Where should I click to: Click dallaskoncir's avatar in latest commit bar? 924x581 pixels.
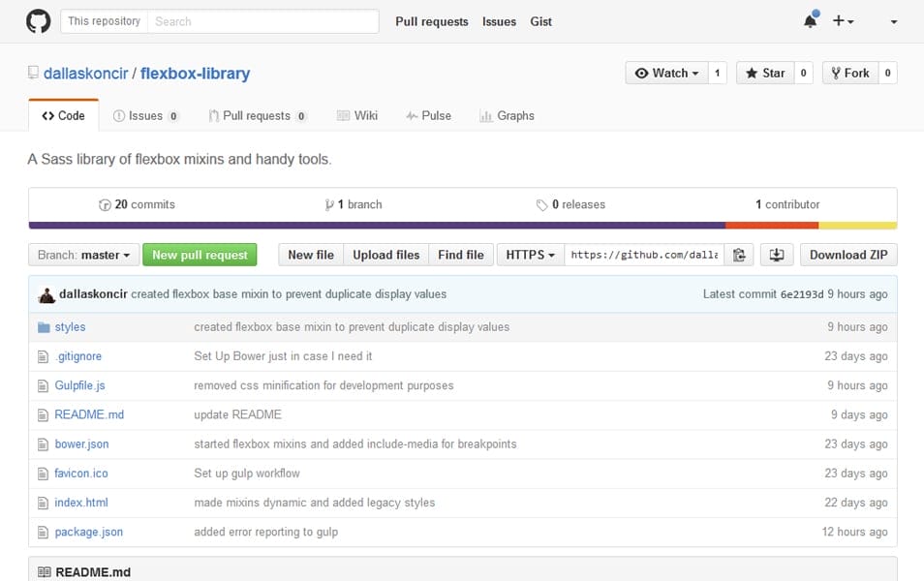click(x=46, y=294)
